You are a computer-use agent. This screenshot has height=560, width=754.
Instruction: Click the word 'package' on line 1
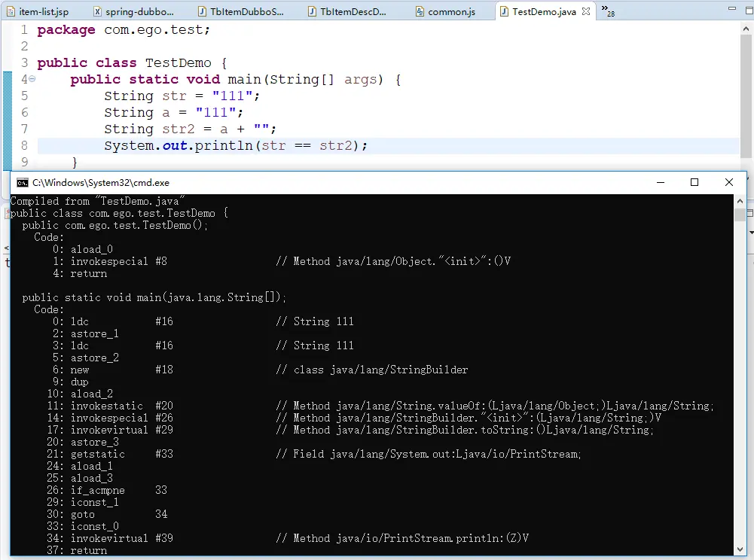pyautogui.click(x=66, y=30)
